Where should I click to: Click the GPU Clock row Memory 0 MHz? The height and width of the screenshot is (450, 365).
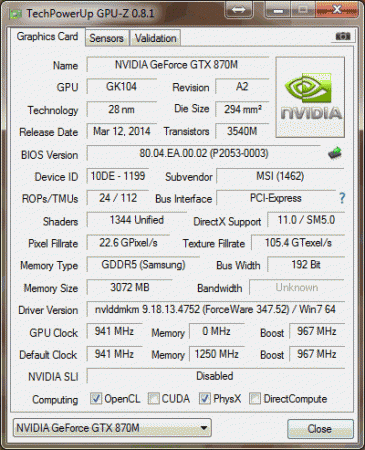point(217,331)
